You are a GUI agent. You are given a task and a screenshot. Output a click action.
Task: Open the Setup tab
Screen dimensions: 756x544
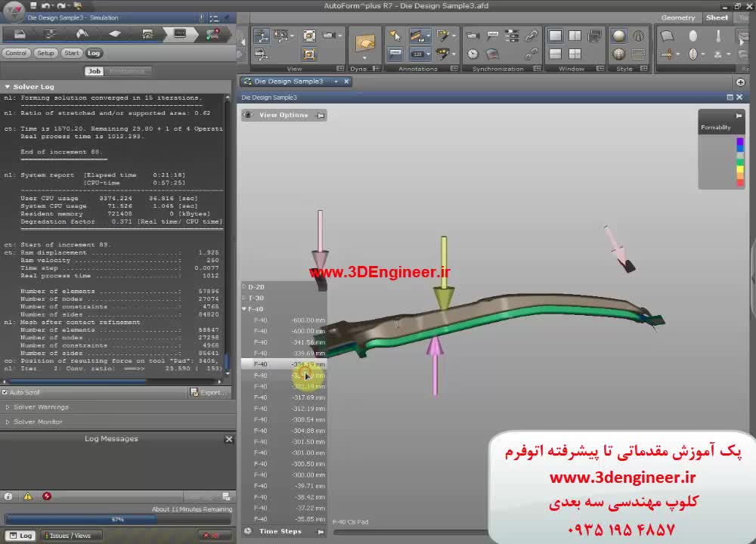pyautogui.click(x=45, y=53)
